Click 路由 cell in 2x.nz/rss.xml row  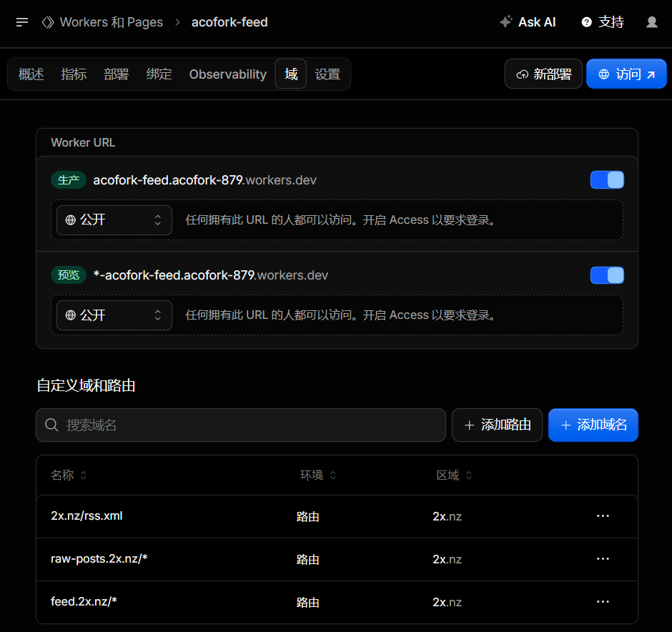[307, 517]
